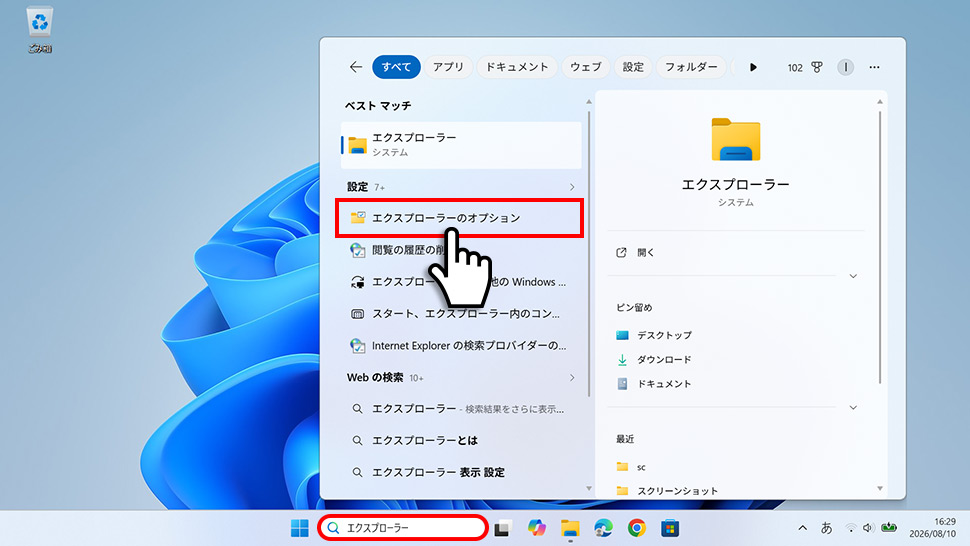Click the taskbar search box
Viewport: 970px width, 546px height.
click(403, 528)
